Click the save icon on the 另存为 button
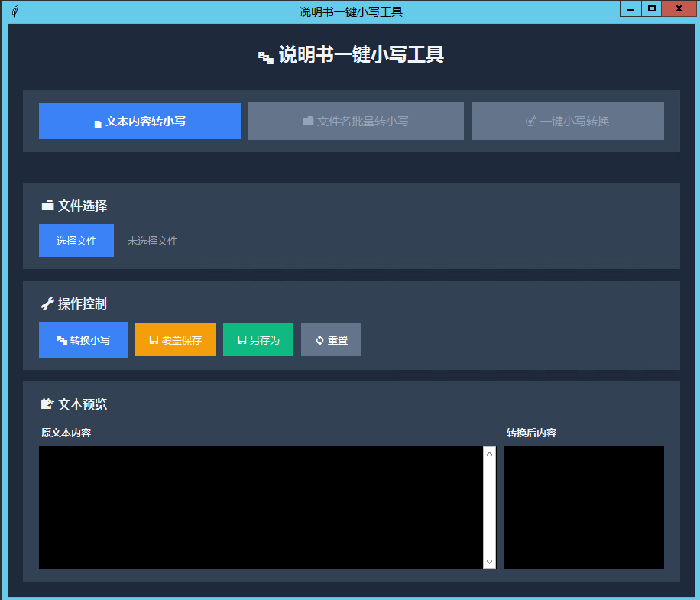 pyautogui.click(x=241, y=339)
